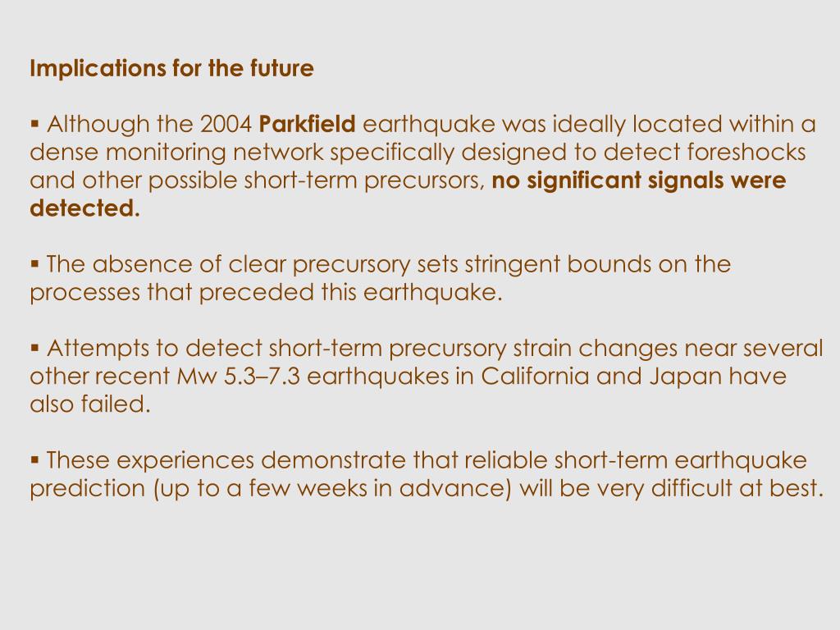Click the bullet marker before 'The absence'
840x630 pixels.
click(34, 264)
